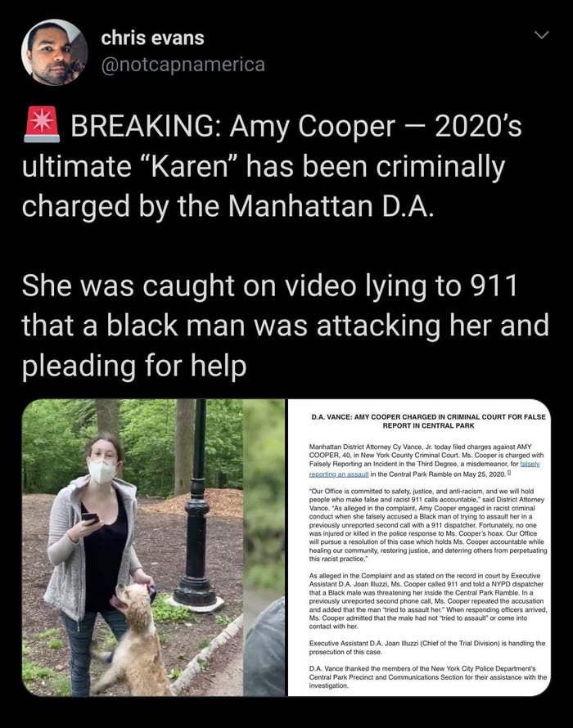Open the Central Park video photo

153,547
